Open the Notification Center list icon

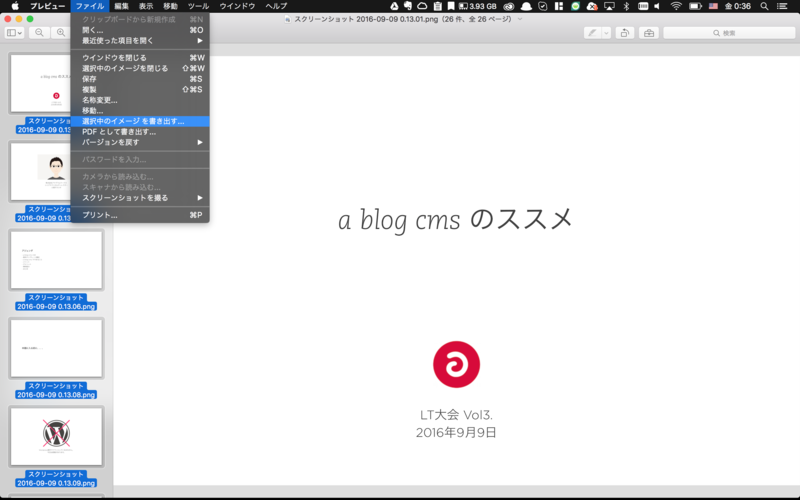click(x=782, y=6)
